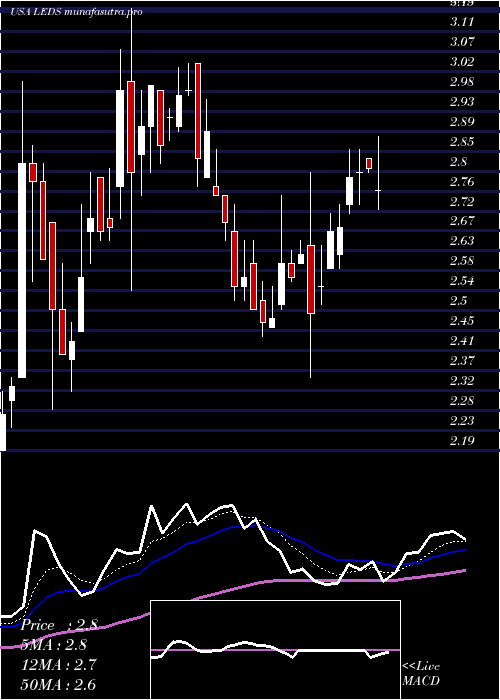The width and height of the screenshot is (500, 700).
Task: Click the 2.54 price axis label
Action: (x=462, y=281)
